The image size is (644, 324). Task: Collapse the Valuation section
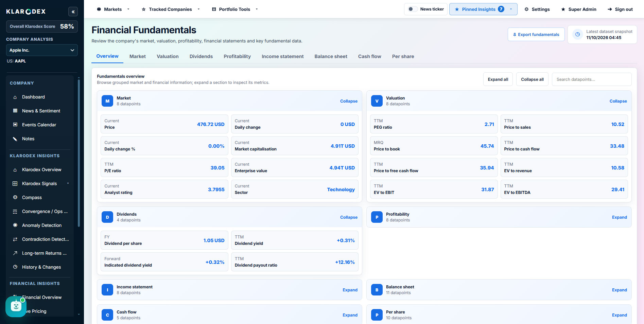pos(618,101)
